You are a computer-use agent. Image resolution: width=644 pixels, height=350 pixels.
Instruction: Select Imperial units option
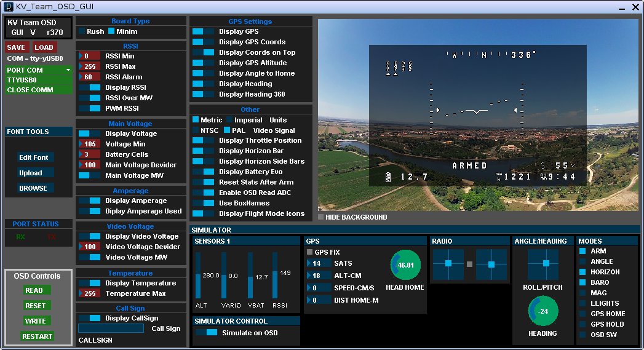(229, 120)
